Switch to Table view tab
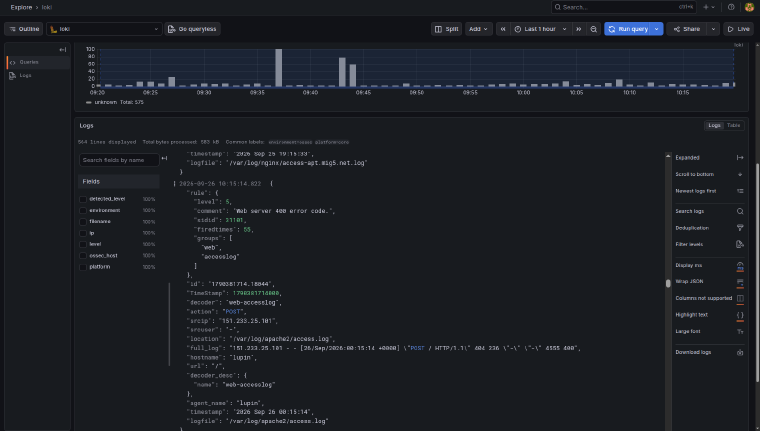760x431 pixels. click(733, 126)
